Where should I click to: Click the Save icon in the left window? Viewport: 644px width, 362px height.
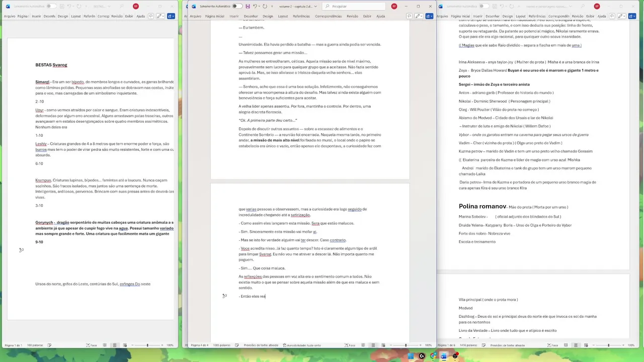click(62, 6)
